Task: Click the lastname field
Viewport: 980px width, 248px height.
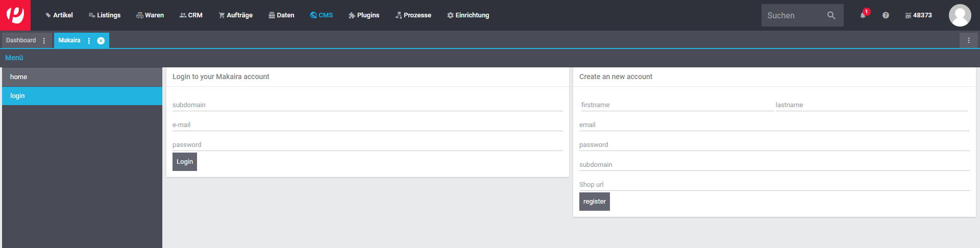Action: (872, 105)
